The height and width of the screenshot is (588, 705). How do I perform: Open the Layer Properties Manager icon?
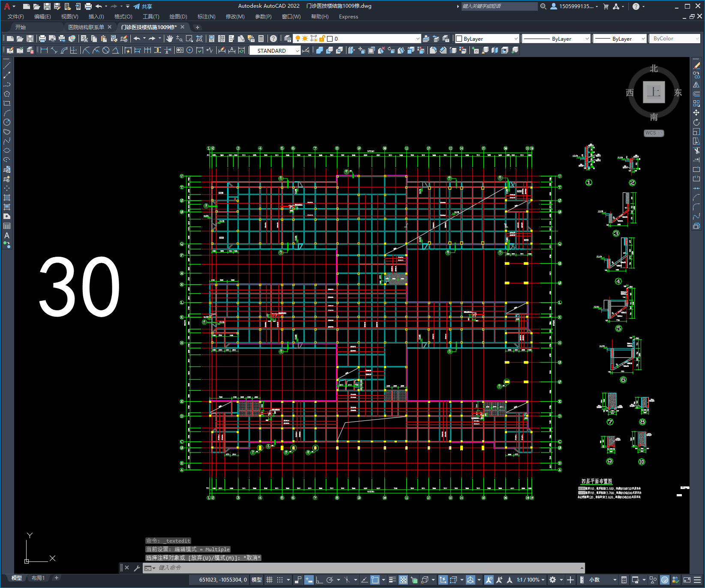point(288,39)
